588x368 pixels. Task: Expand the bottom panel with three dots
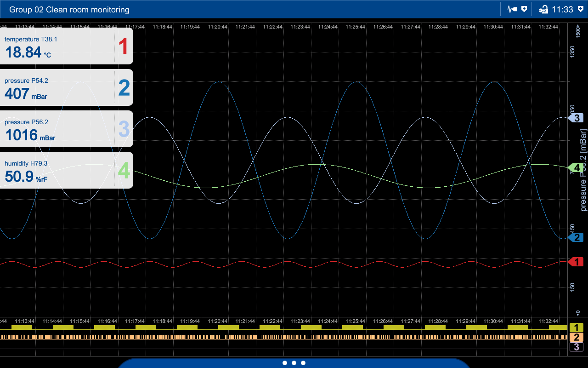click(x=294, y=363)
